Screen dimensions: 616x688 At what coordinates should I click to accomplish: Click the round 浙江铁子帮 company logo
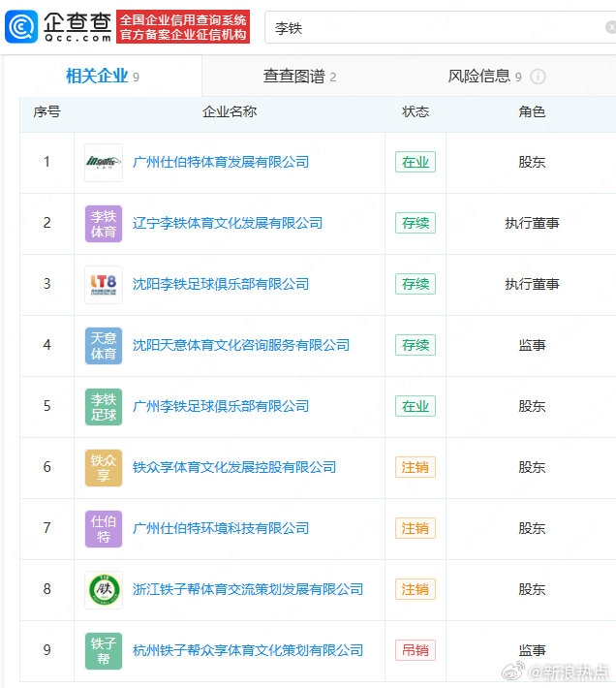click(104, 589)
